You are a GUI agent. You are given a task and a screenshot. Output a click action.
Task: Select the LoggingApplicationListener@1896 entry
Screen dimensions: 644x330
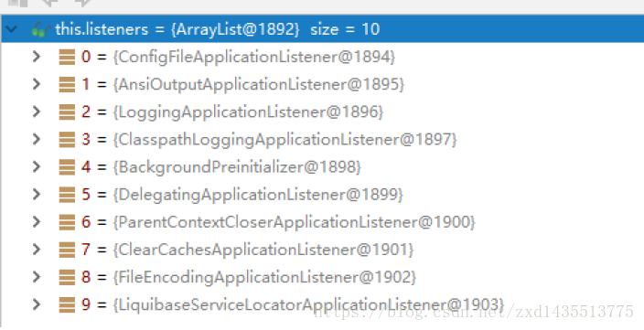click(248, 112)
